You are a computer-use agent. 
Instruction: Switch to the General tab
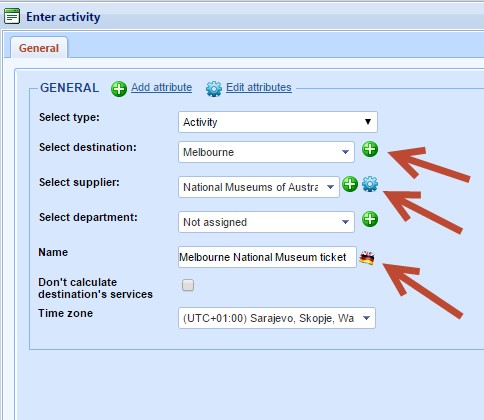[39, 48]
